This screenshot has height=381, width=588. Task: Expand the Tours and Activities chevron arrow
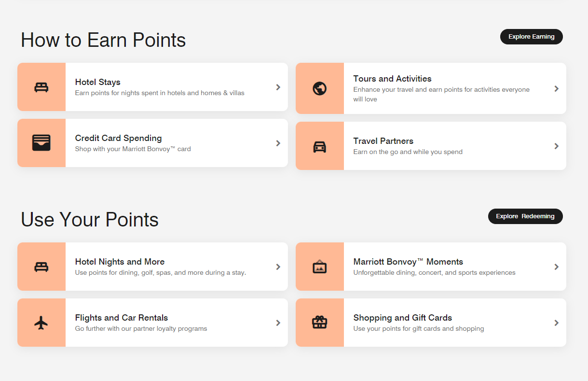tap(557, 88)
